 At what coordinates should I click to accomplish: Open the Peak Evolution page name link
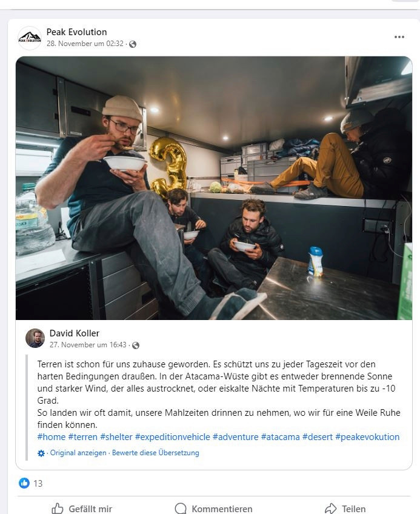pyautogui.click(x=77, y=32)
